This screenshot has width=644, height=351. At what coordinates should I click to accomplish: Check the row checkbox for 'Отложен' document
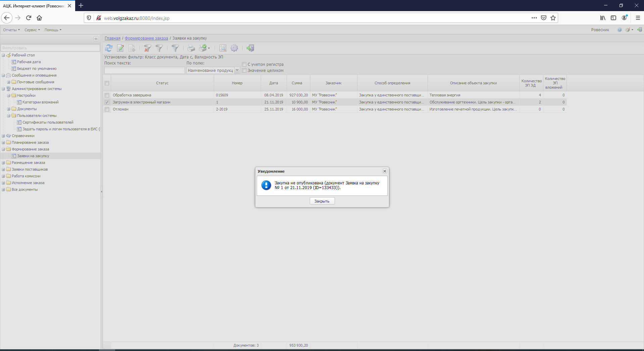(107, 109)
